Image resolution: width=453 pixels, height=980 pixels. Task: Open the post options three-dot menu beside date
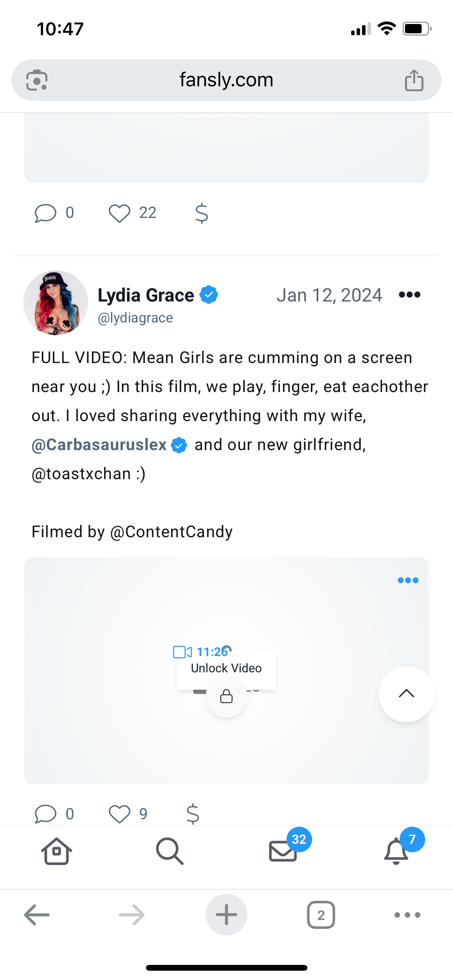[409, 295]
